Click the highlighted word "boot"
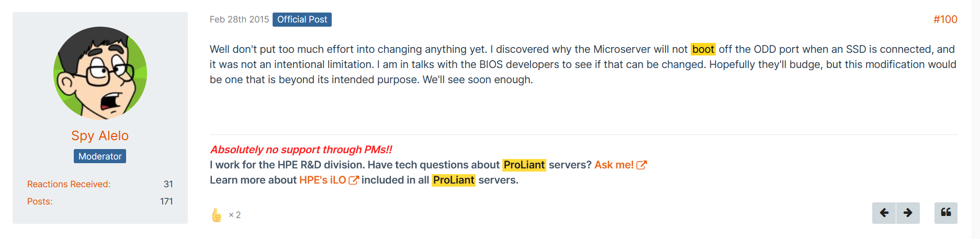Image resolution: width=980 pixels, height=239 pixels. point(703,49)
